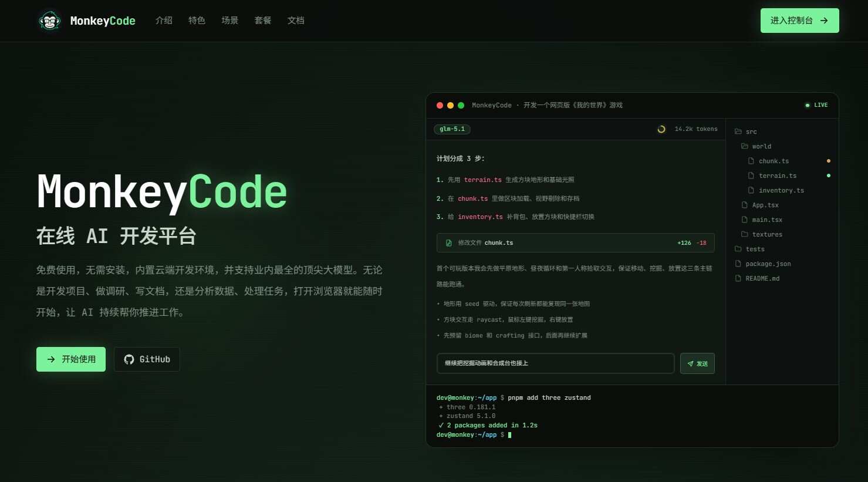
Task: Focus the chat input with 继续把挖掘动画 text
Action: click(x=555, y=363)
